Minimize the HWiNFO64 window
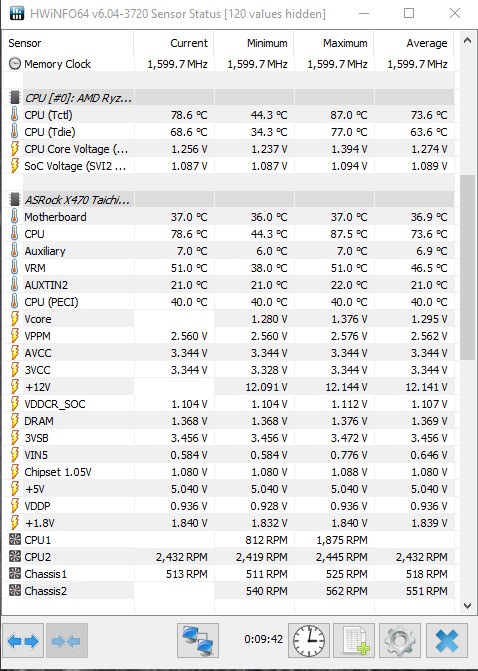This screenshot has width=478, height=671. (x=364, y=13)
